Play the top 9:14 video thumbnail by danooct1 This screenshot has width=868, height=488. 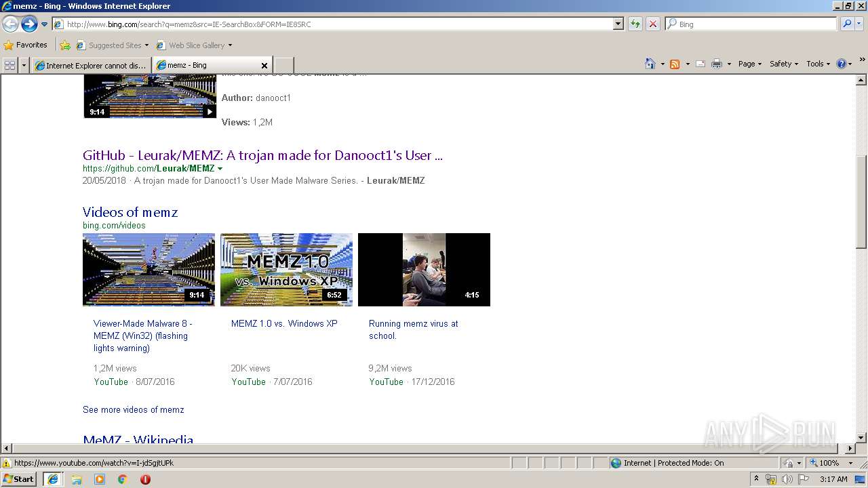(x=150, y=98)
